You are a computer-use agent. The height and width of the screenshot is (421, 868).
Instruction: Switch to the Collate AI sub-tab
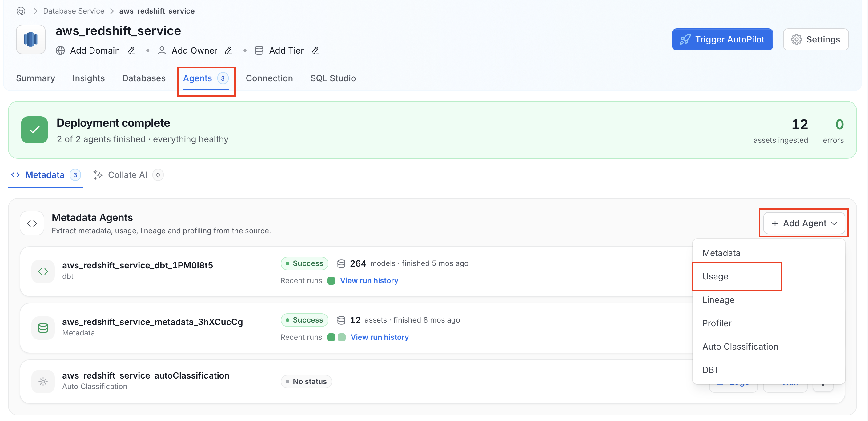pyautogui.click(x=128, y=175)
